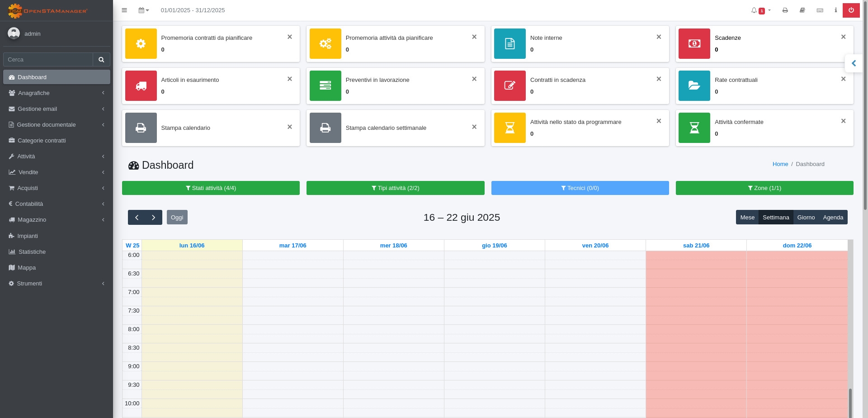Viewport: 868px width, 418px height.
Task: Click the Stampa calendario printer widget icon
Action: [141, 128]
